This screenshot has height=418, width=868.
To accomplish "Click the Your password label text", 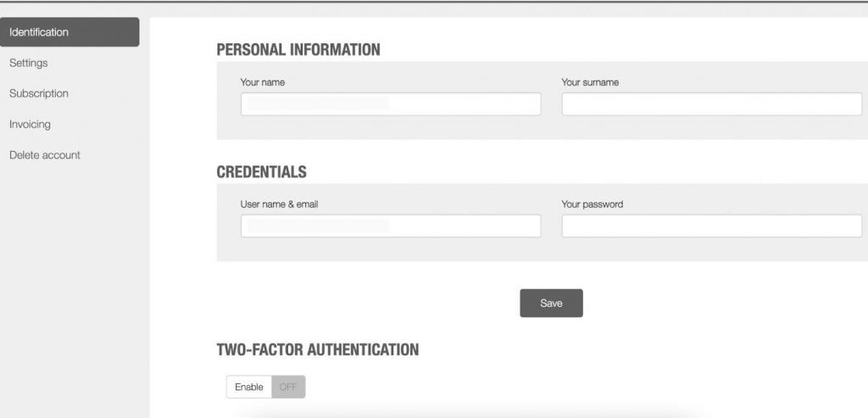I will [x=593, y=204].
